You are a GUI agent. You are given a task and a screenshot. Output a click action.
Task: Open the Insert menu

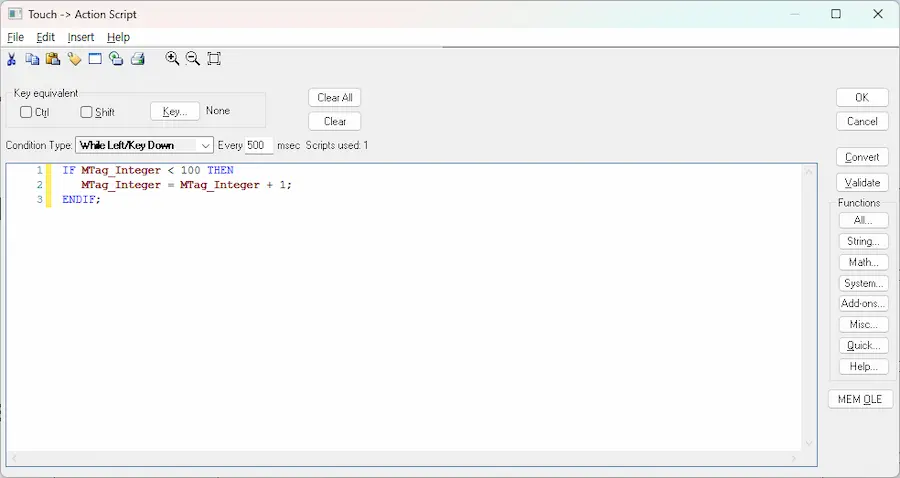[x=80, y=37]
